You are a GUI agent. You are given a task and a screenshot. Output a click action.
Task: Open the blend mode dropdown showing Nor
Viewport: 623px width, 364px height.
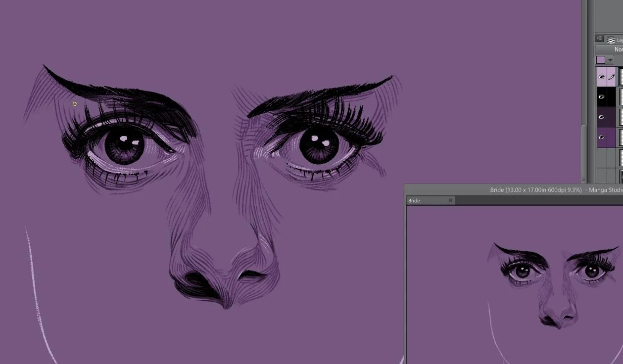click(x=609, y=49)
